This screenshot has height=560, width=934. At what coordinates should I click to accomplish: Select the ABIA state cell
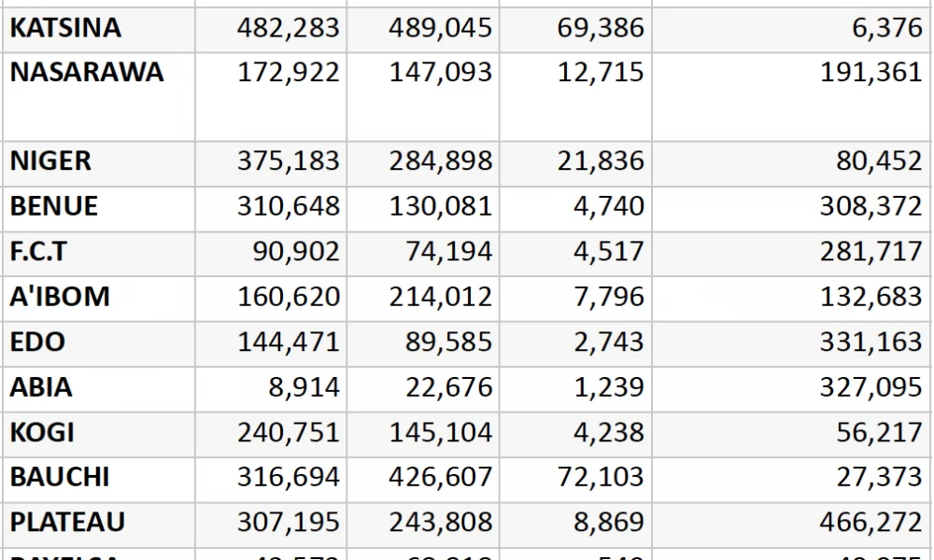click(41, 387)
